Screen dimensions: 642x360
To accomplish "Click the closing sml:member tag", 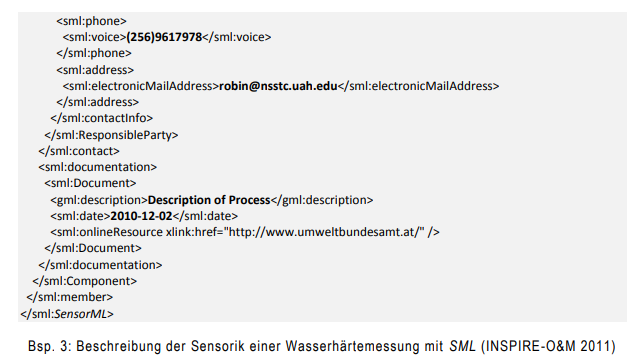I will 70,297.
